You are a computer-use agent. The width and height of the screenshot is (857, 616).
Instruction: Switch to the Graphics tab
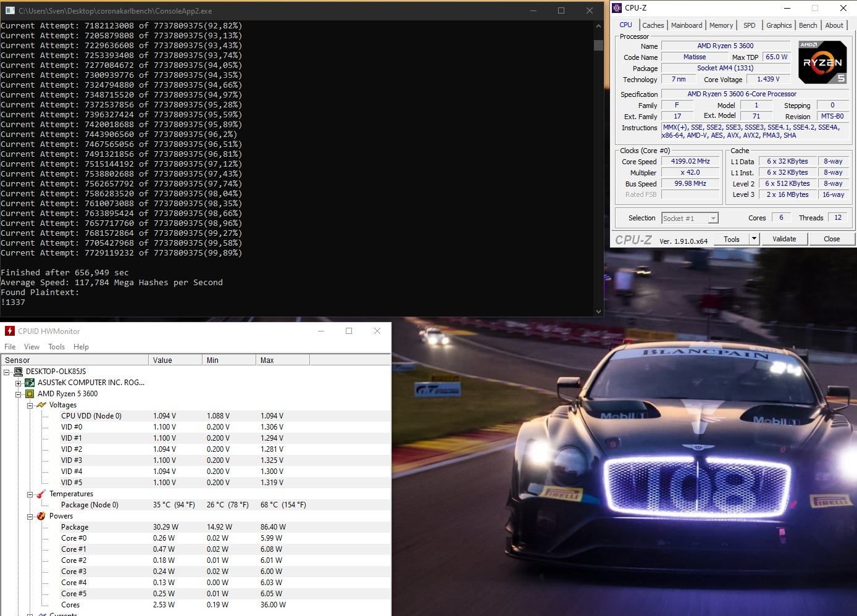[x=779, y=25]
